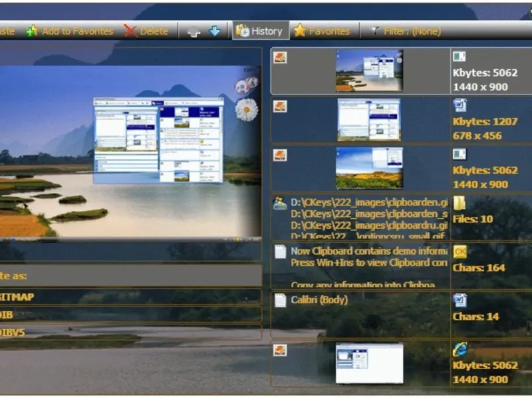Click the image-type icon of the yellow field row
Viewport: 532px width, 399px height.
coord(280,156)
